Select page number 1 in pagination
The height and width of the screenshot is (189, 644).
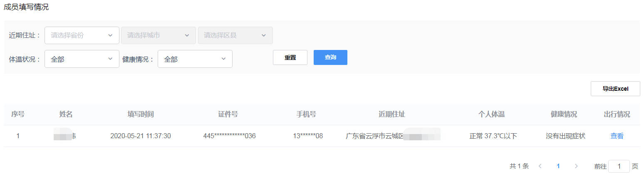point(558,166)
